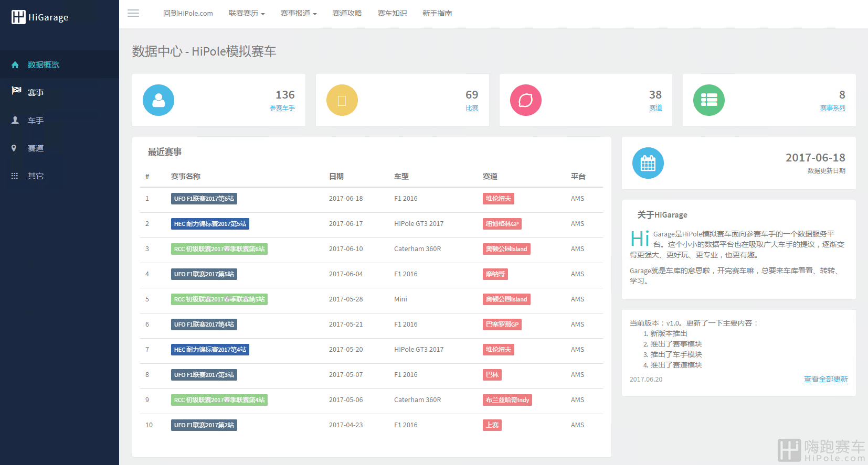Open the 参赛车手 link
This screenshot has width=868, height=465.
tap(282, 108)
